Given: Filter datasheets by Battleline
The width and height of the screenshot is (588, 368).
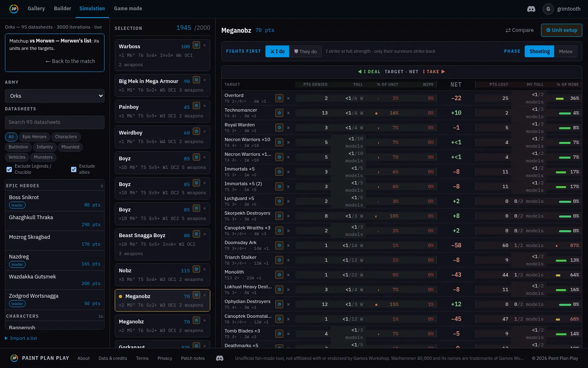Looking at the screenshot, I should [18, 147].
